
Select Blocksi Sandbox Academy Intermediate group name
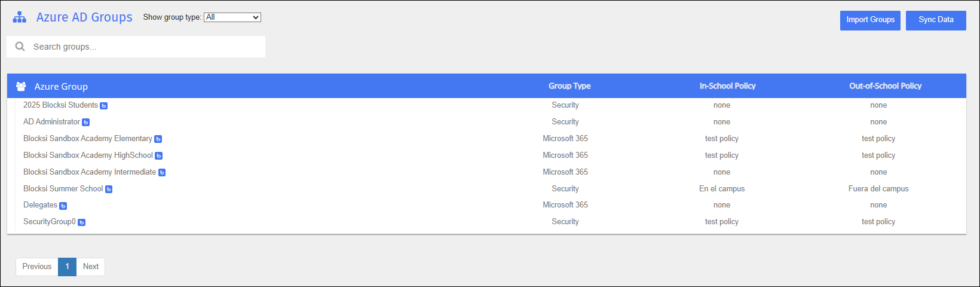[90, 172]
